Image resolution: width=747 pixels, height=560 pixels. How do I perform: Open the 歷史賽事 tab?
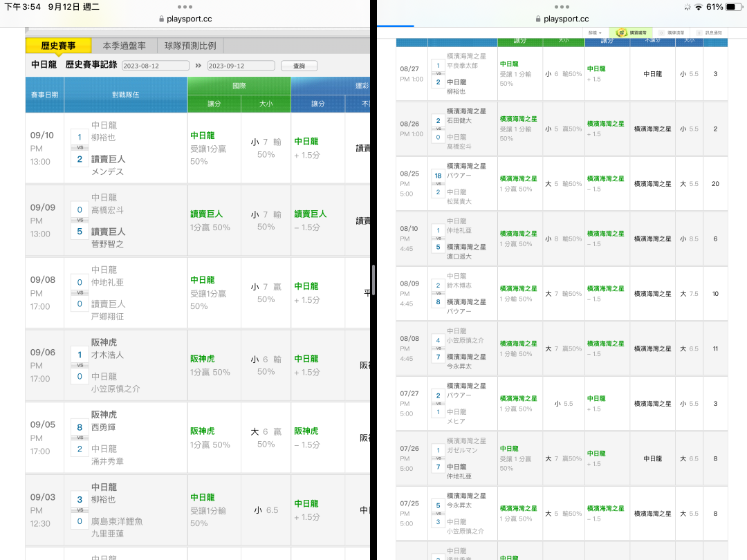point(59,46)
